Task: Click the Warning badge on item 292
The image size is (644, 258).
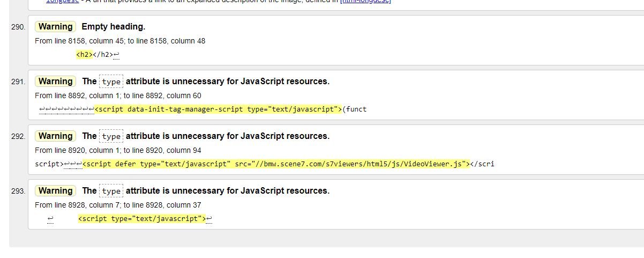Action: click(x=55, y=136)
